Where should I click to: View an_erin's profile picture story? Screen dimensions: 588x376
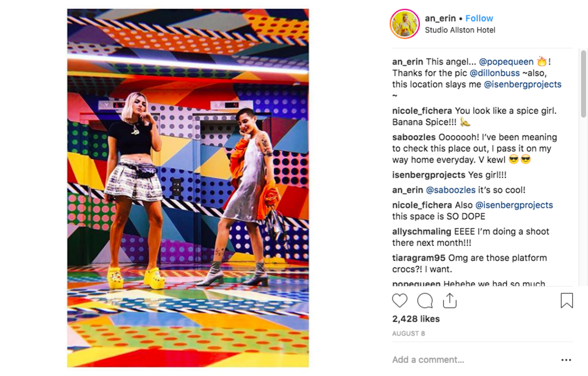(405, 24)
